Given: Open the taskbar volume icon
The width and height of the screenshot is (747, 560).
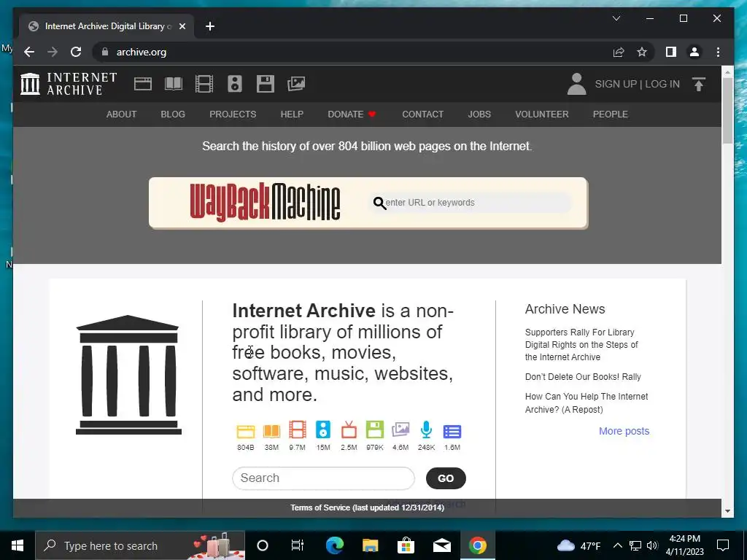Looking at the screenshot, I should 652,545.
